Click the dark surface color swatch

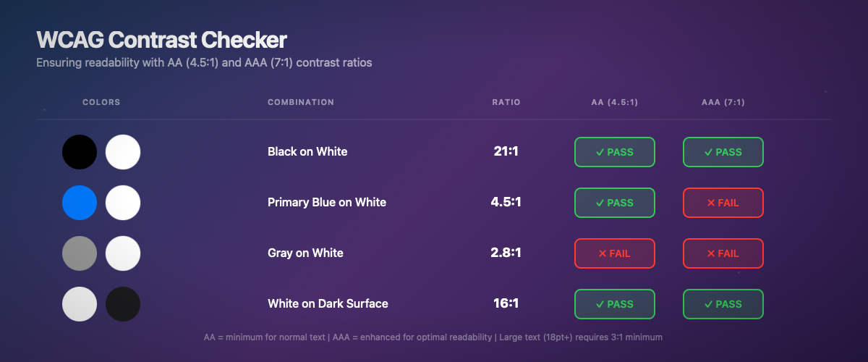coord(123,304)
